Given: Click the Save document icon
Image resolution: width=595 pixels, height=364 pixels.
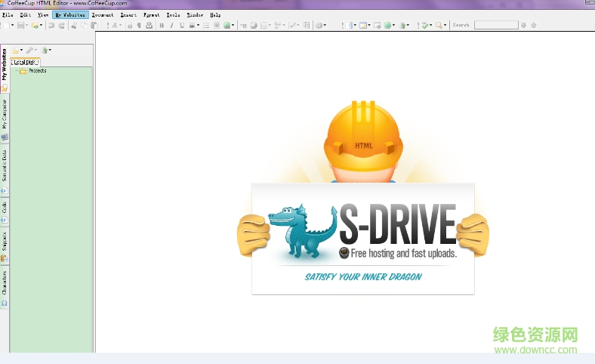Looking at the screenshot, I should pos(20,25).
